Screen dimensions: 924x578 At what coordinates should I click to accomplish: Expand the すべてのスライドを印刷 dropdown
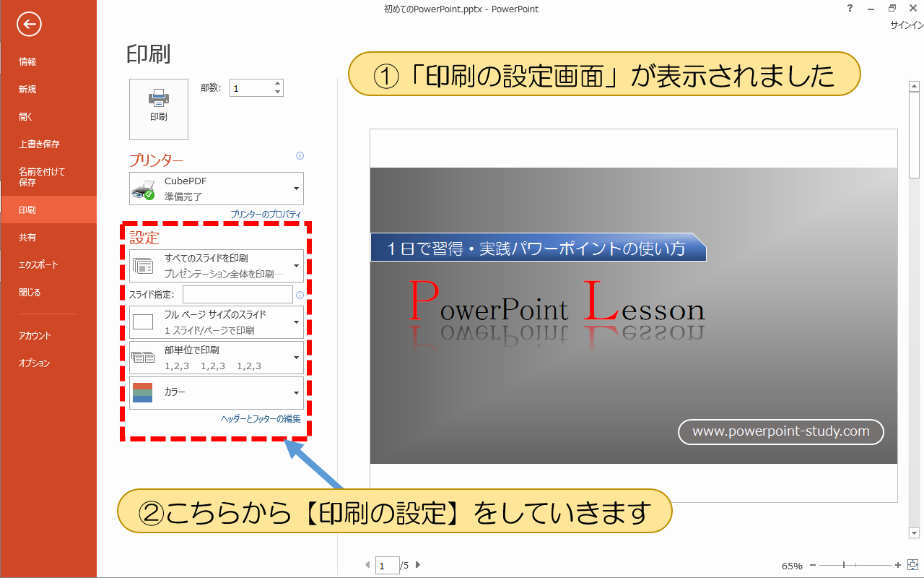[x=217, y=266]
